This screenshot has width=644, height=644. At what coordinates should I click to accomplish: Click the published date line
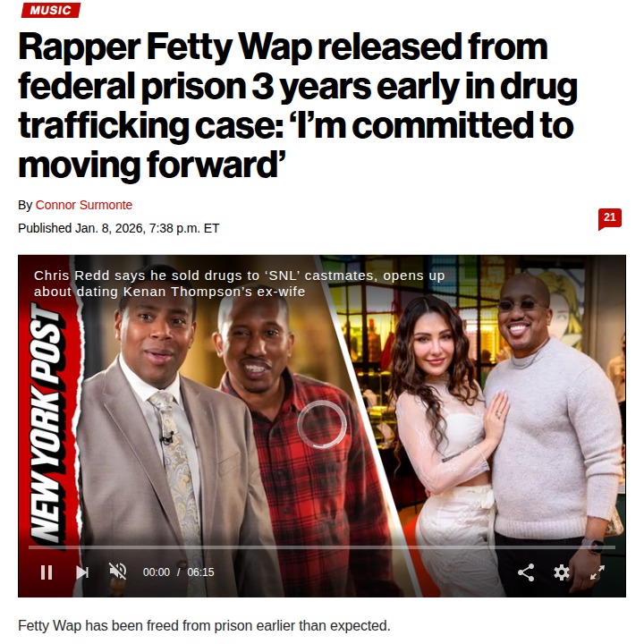coord(119,228)
